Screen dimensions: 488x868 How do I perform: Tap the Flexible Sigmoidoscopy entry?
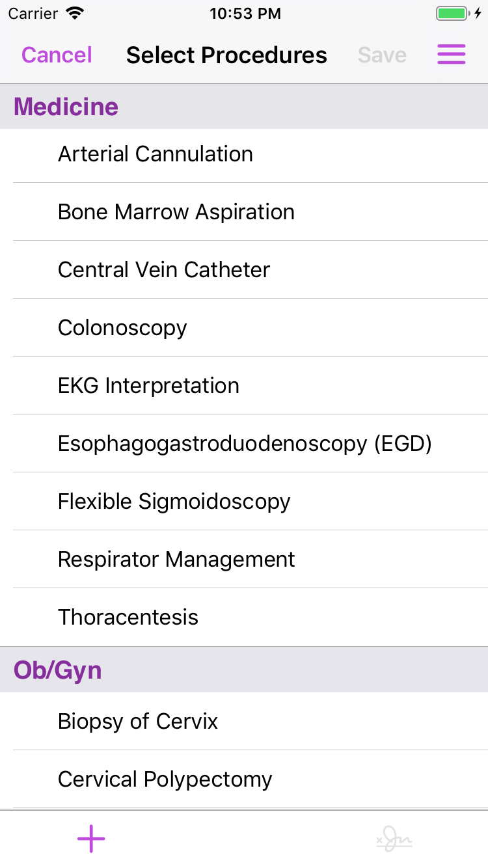174,502
